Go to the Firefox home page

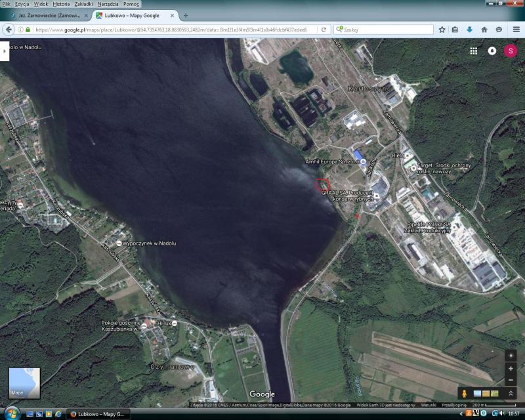click(x=484, y=30)
